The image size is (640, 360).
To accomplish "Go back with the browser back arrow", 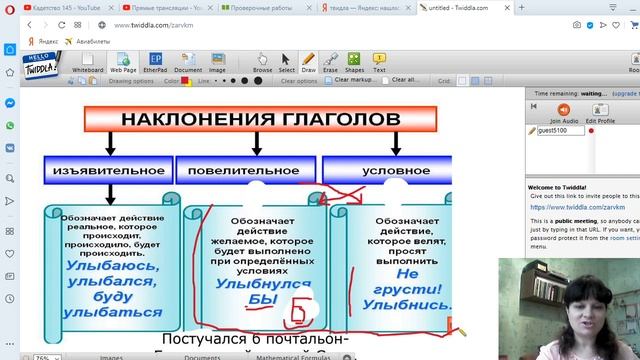I will pyautogui.click(x=29, y=25).
